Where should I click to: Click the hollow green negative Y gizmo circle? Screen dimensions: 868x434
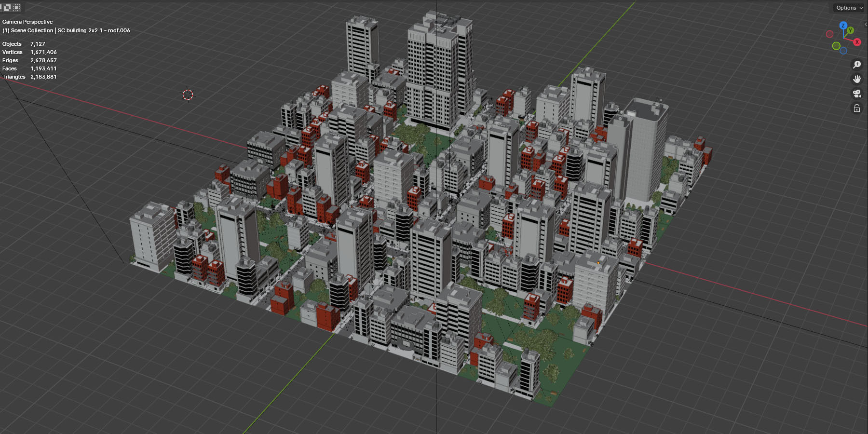[836, 46]
